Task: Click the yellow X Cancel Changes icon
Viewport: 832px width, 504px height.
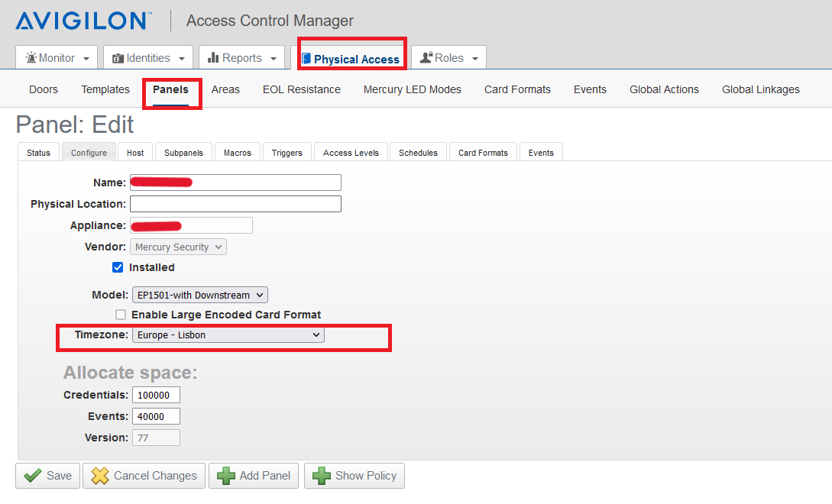Action: coord(100,476)
